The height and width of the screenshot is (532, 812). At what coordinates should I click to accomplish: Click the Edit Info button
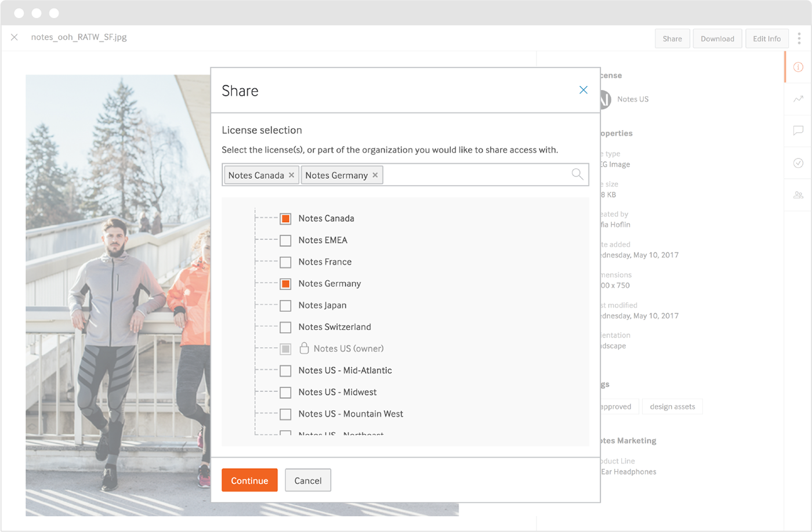[x=767, y=38]
